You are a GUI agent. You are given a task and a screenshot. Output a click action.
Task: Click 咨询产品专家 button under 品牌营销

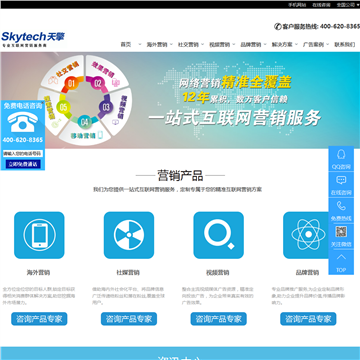(x=308, y=319)
